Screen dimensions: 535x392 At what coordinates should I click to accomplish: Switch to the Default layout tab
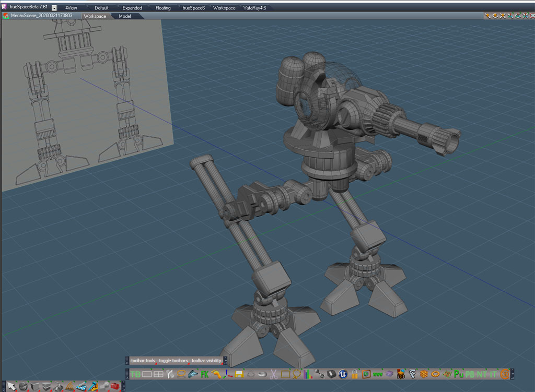coord(101,8)
